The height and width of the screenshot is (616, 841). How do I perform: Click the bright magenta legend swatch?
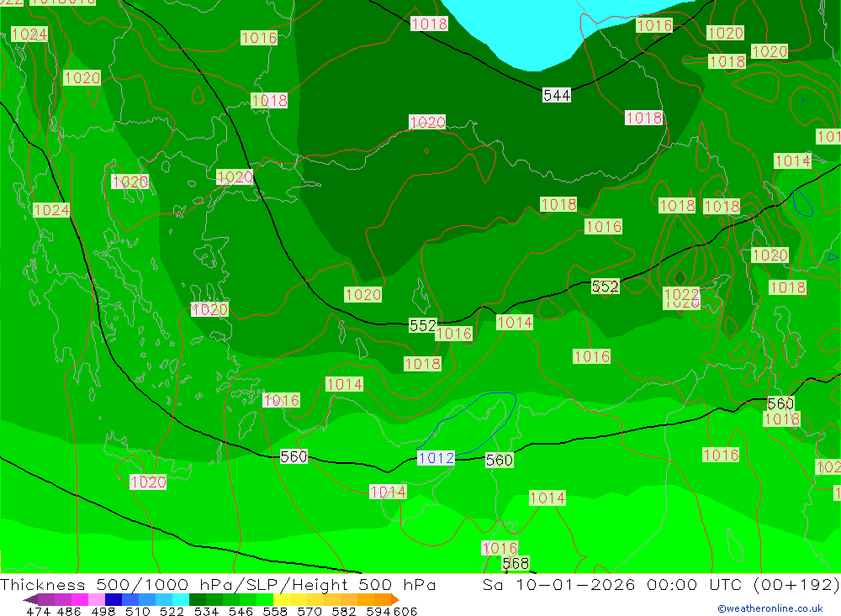[79, 599]
